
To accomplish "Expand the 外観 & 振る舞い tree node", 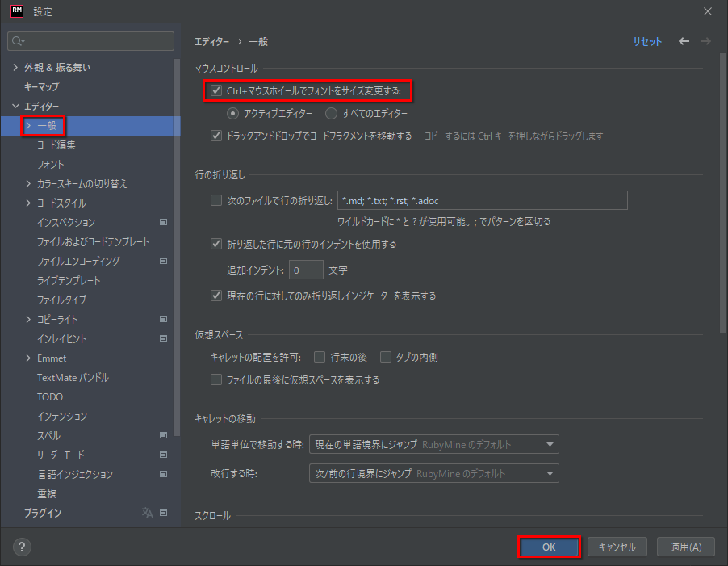I will [x=15, y=67].
